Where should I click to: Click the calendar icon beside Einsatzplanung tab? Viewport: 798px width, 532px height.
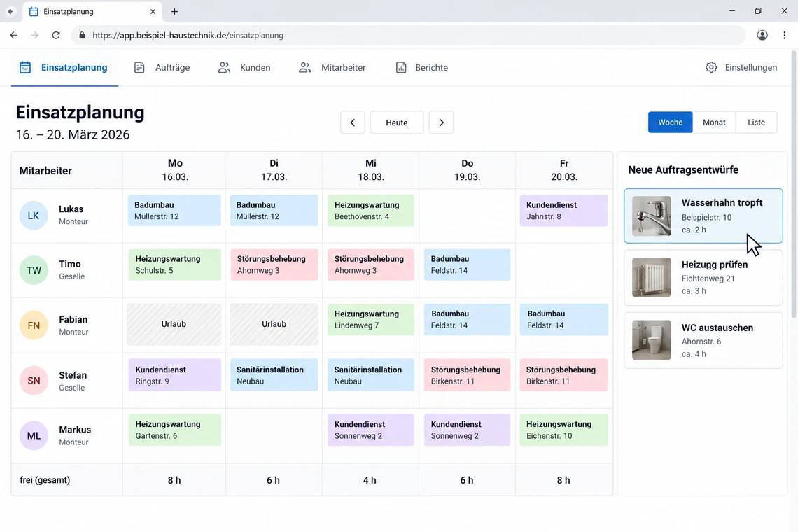click(x=25, y=67)
